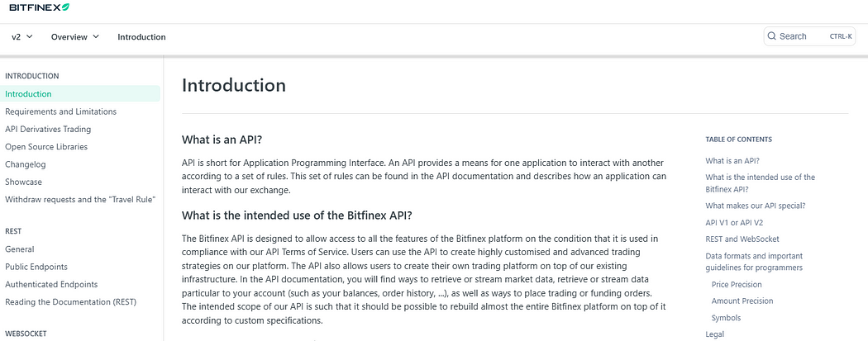868x341 pixels.
Task: Open Reading the Documentation (REST)
Action: click(x=71, y=302)
